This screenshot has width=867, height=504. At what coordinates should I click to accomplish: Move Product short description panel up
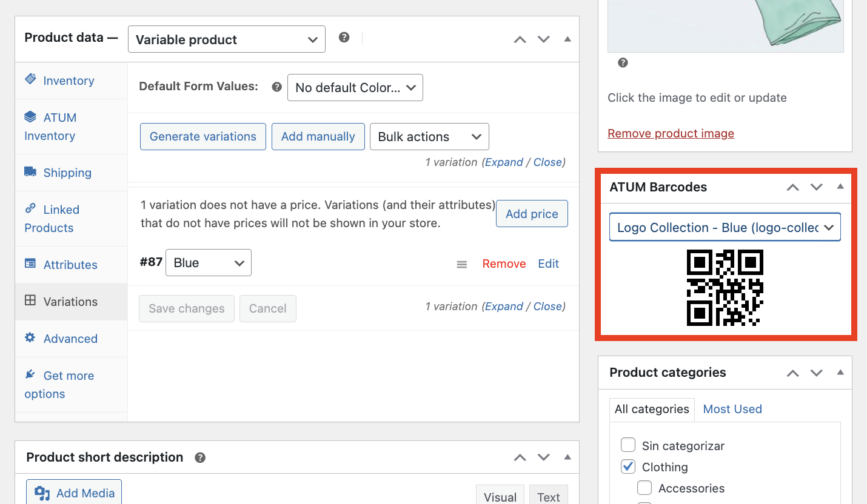(520, 458)
